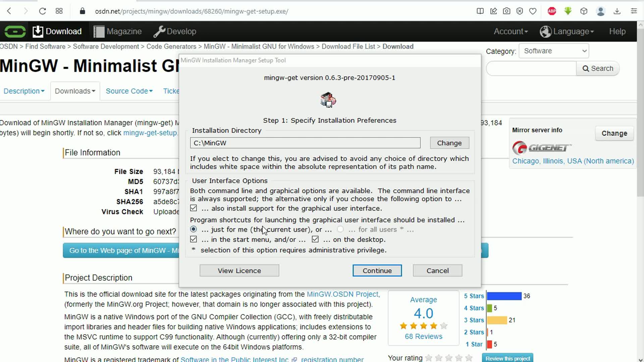
Task: Click the Download icon in OSDN header
Action: click(x=38, y=32)
